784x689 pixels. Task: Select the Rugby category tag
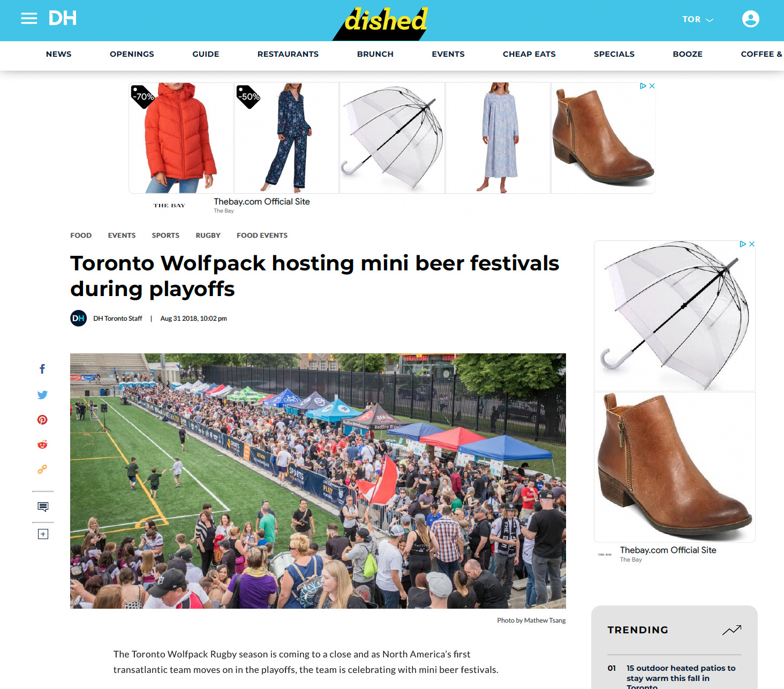[x=208, y=236]
